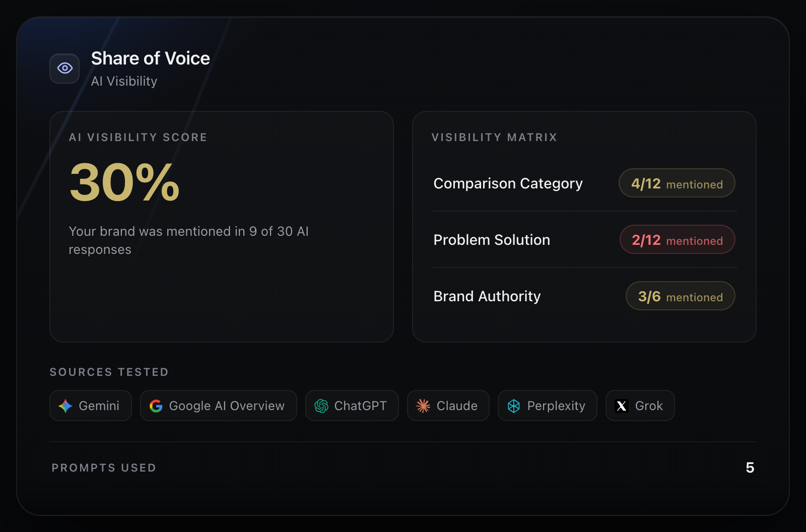Viewport: 806px width, 532px height.
Task: Click the X logo on Grok chip
Action: click(x=622, y=406)
